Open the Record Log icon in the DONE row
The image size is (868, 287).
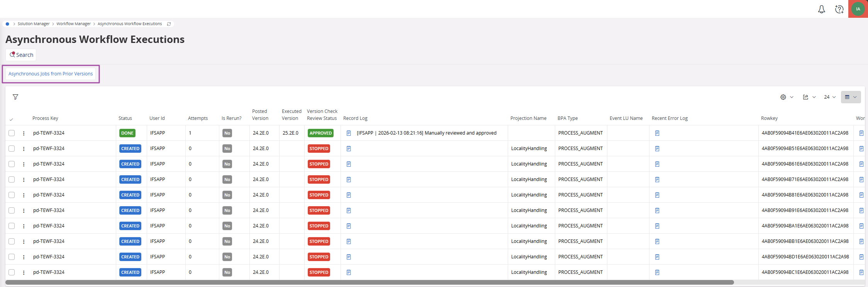349,133
